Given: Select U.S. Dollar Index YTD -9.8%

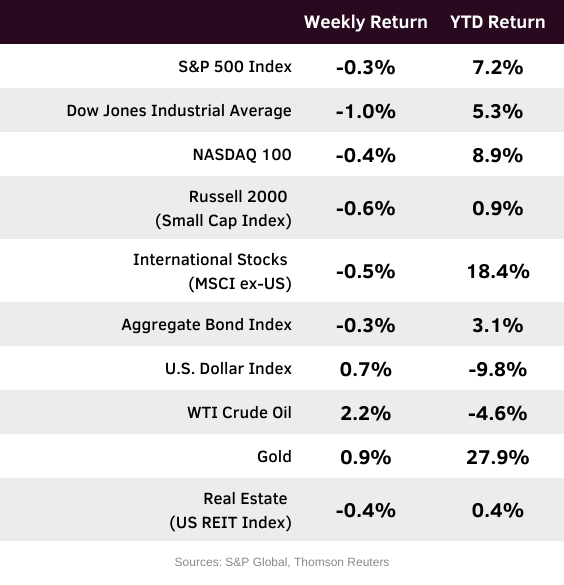Looking at the screenshot, I should click(x=498, y=370).
